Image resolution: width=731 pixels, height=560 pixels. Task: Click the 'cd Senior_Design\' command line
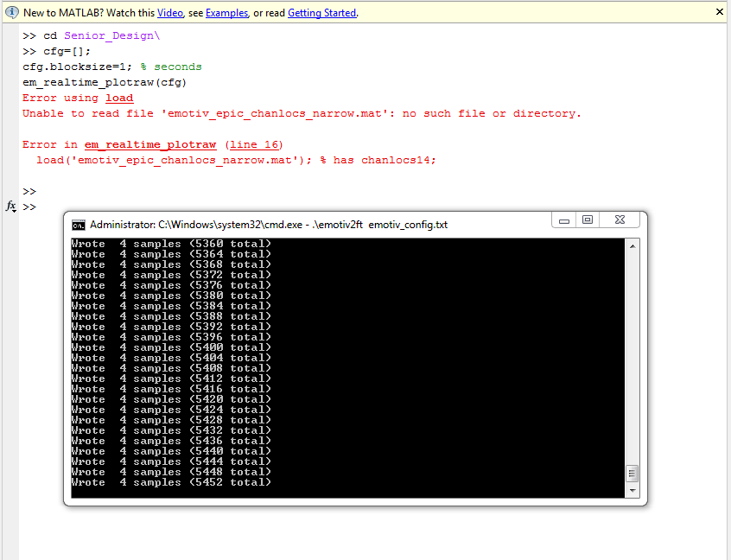101,35
